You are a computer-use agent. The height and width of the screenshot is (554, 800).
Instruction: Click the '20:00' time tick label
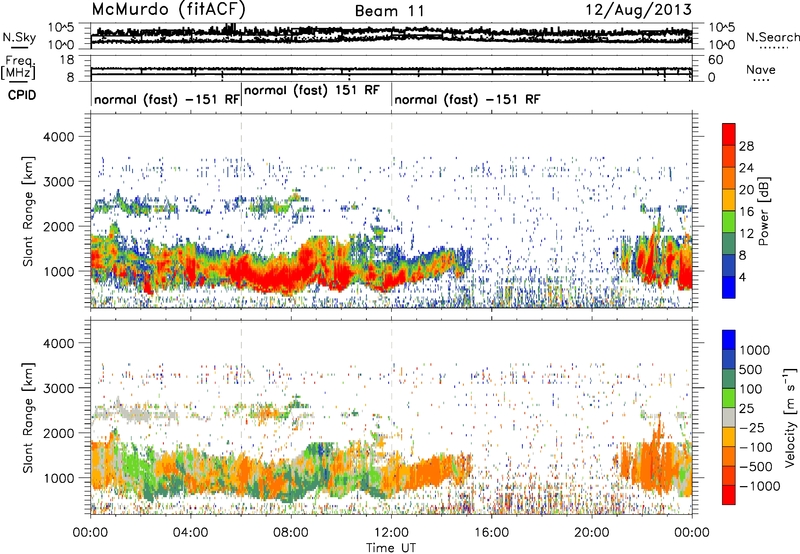coord(592,533)
